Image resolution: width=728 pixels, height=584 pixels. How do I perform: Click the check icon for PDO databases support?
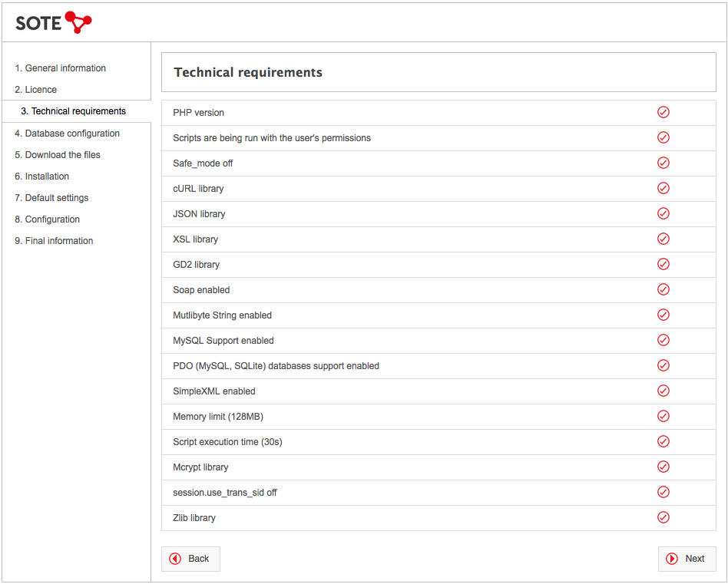663,365
